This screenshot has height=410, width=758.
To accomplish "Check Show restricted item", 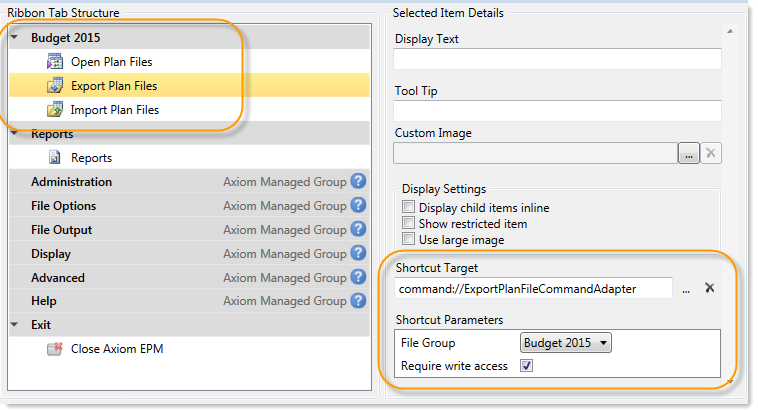I will click(408, 223).
